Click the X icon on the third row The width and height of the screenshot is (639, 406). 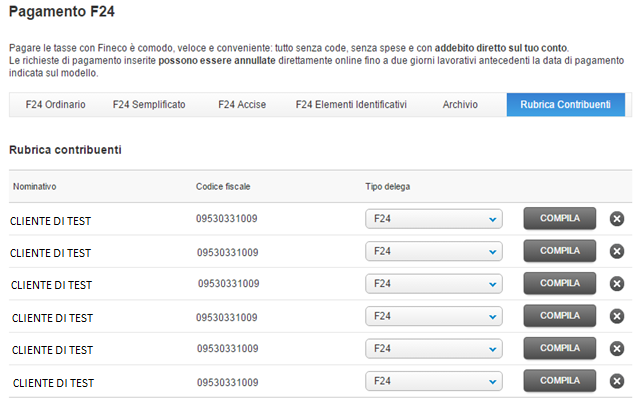coord(616,283)
